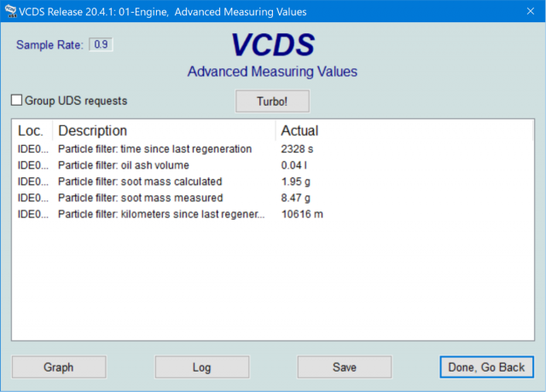
Task: Click the Save button
Action: coord(344,367)
